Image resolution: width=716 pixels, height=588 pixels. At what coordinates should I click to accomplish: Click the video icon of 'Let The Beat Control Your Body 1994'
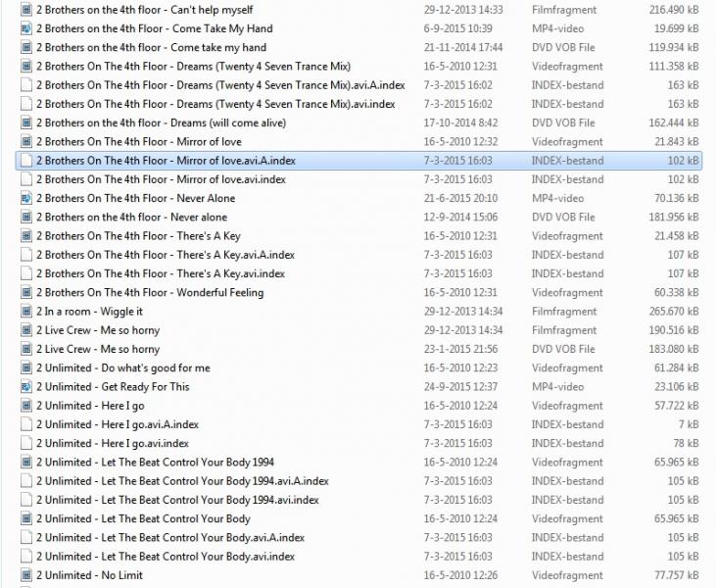point(26,462)
